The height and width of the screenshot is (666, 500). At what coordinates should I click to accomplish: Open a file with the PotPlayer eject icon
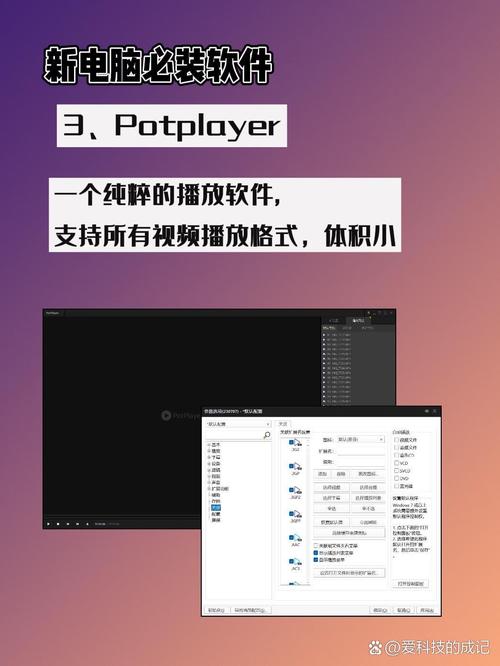(87, 524)
